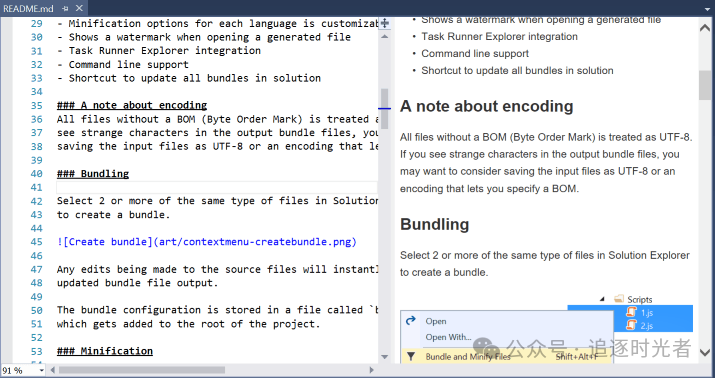Click 'A note about encoding' preview heading
This screenshot has width=715, height=378.
point(487,106)
